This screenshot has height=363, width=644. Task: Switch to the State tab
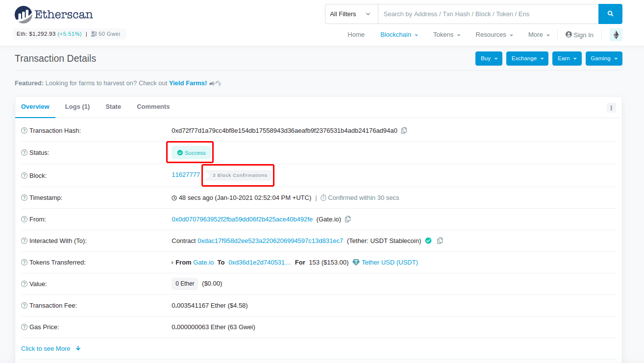pyautogui.click(x=113, y=107)
